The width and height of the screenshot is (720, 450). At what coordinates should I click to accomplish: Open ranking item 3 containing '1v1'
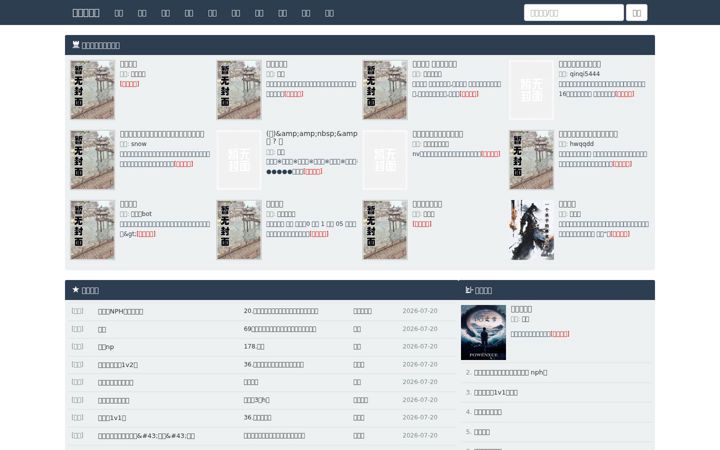coord(495,393)
